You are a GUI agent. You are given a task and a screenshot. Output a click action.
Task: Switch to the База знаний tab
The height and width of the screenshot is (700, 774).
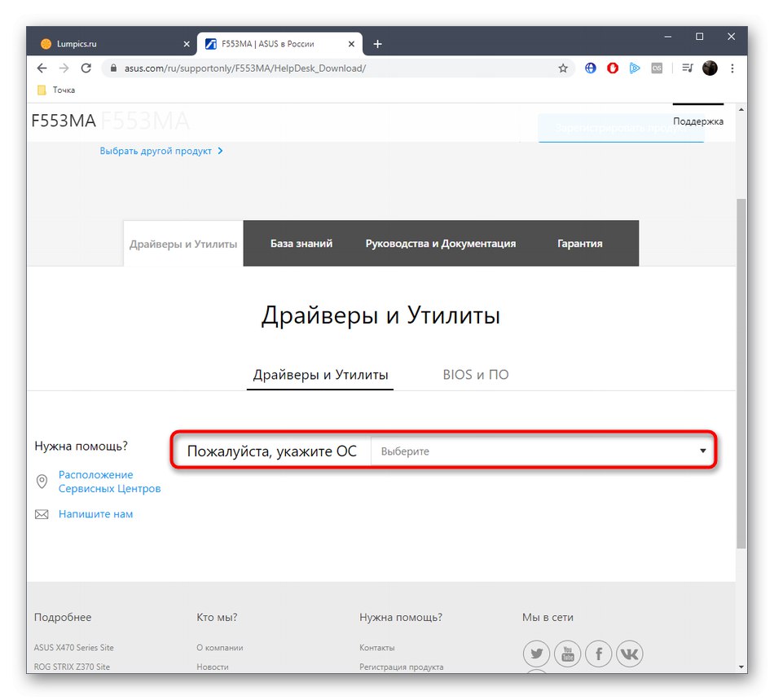[300, 243]
